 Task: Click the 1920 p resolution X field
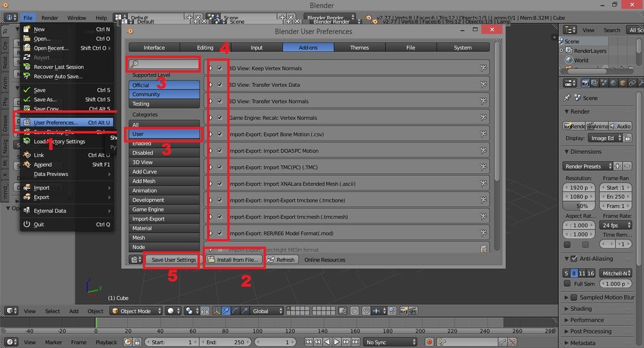579,188
